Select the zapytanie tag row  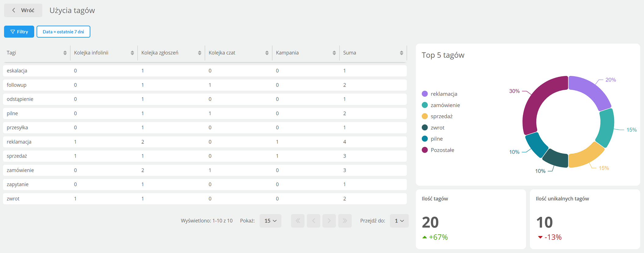pos(205,184)
